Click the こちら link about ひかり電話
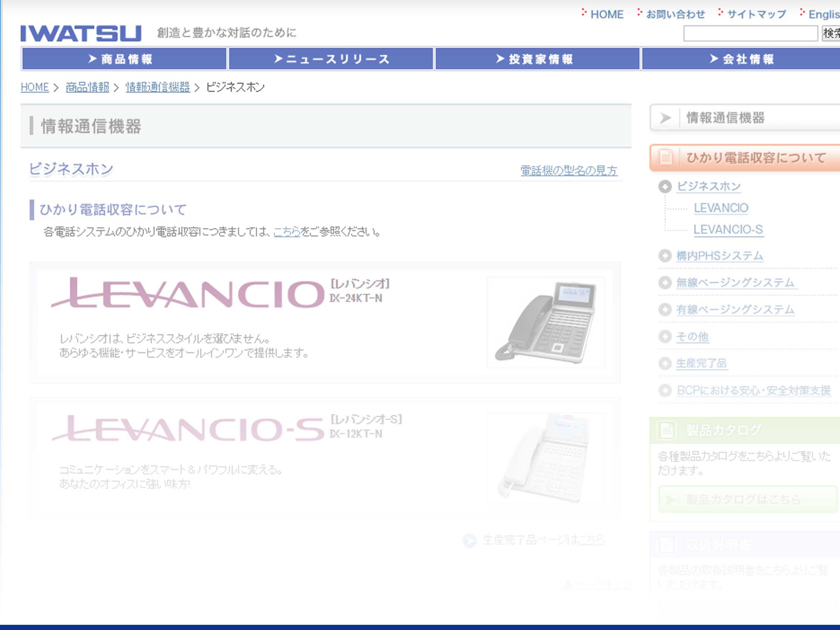 pos(287,231)
